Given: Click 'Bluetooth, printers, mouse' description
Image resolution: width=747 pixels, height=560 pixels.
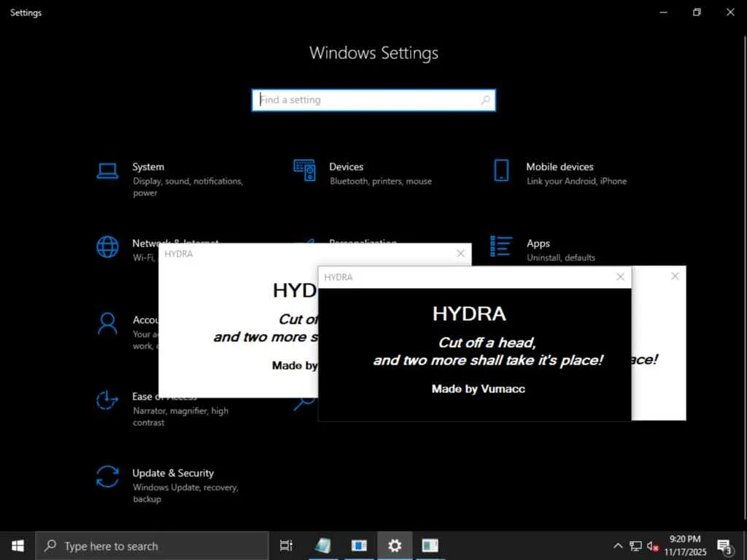Looking at the screenshot, I should click(x=381, y=181).
